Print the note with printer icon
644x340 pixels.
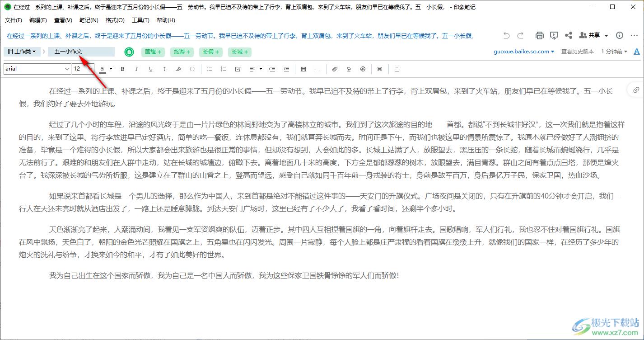pyautogui.click(x=539, y=35)
